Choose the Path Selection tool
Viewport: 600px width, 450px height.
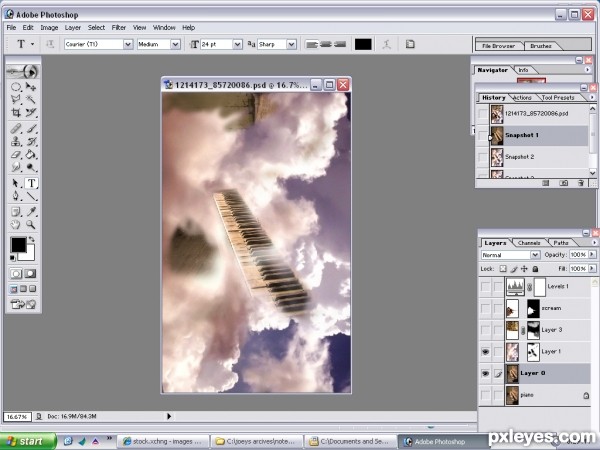point(16,183)
